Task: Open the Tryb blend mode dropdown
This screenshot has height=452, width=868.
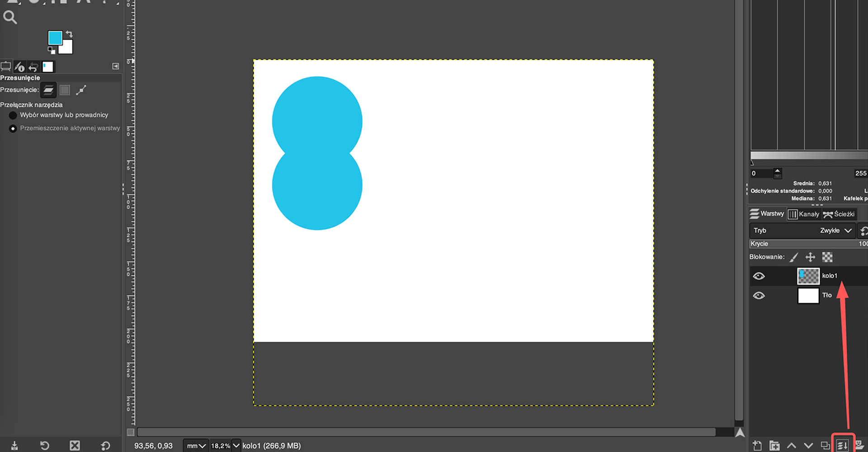Action: (x=802, y=231)
